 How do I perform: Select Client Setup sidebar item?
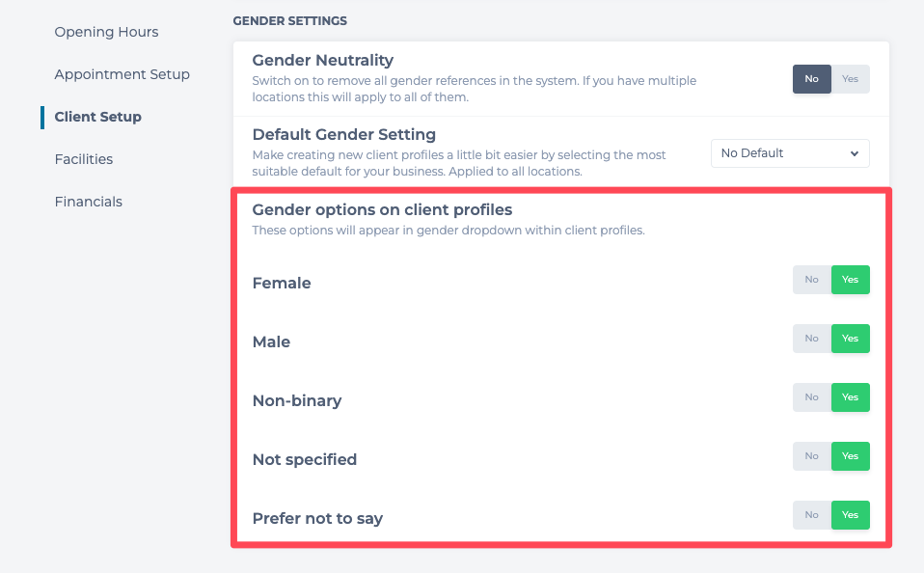97,117
